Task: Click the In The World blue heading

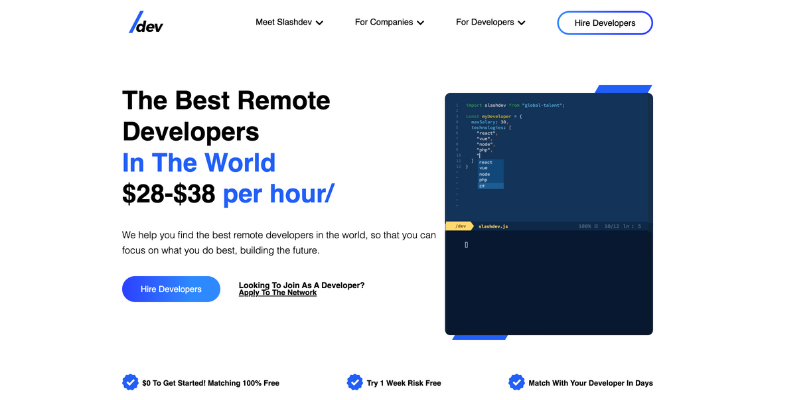Action: (x=199, y=163)
